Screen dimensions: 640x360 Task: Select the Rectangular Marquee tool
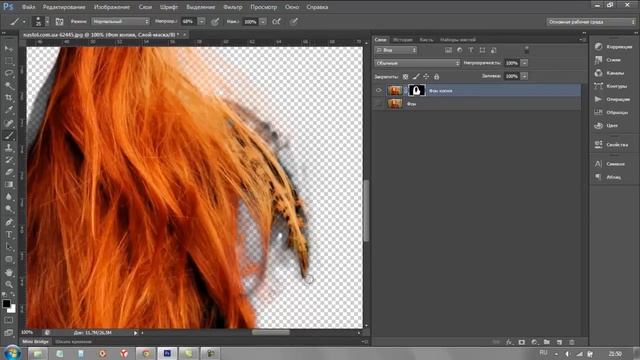coord(9,61)
